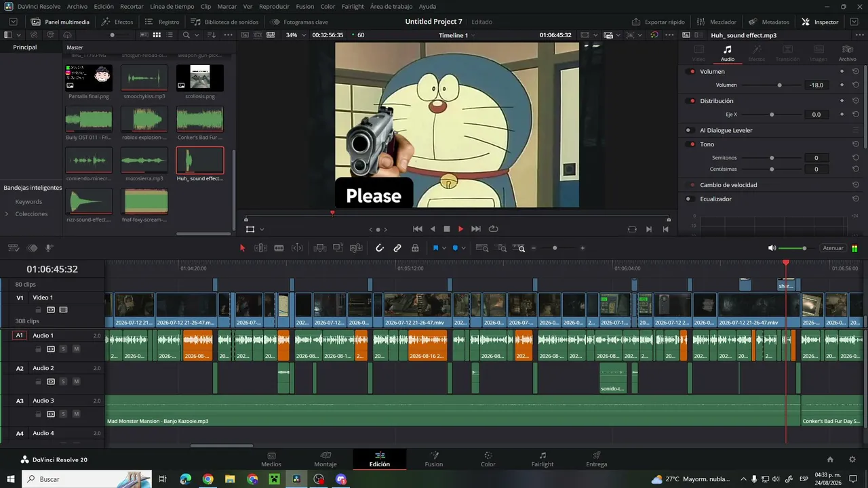Open the Archivo menu
868x488 pixels.
77,6
